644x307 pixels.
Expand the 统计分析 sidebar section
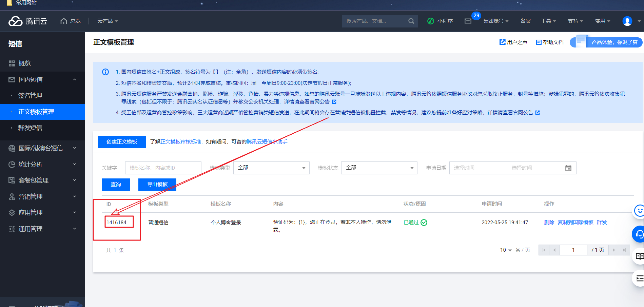[42, 165]
